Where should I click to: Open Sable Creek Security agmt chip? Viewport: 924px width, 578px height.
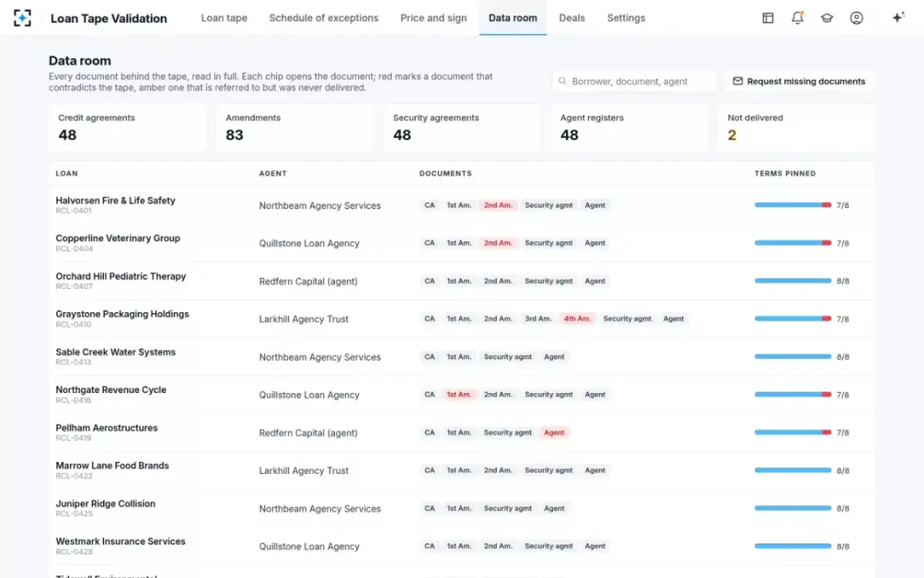click(x=508, y=357)
